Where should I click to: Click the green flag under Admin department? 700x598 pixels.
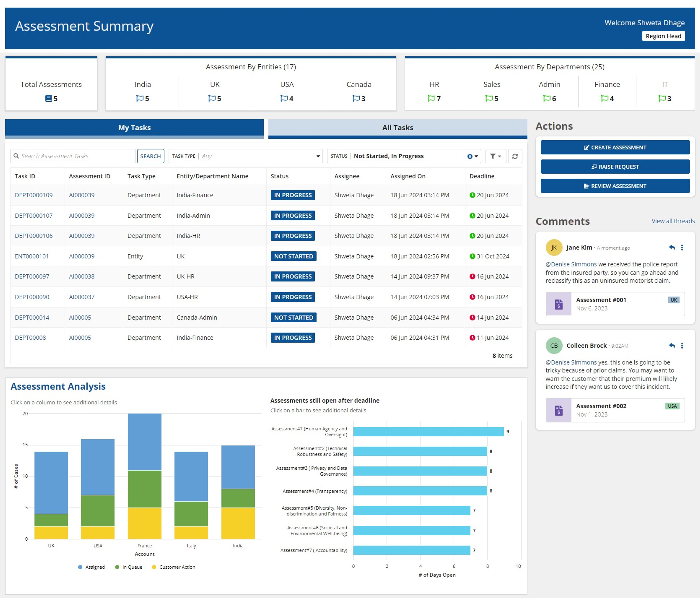click(x=547, y=98)
